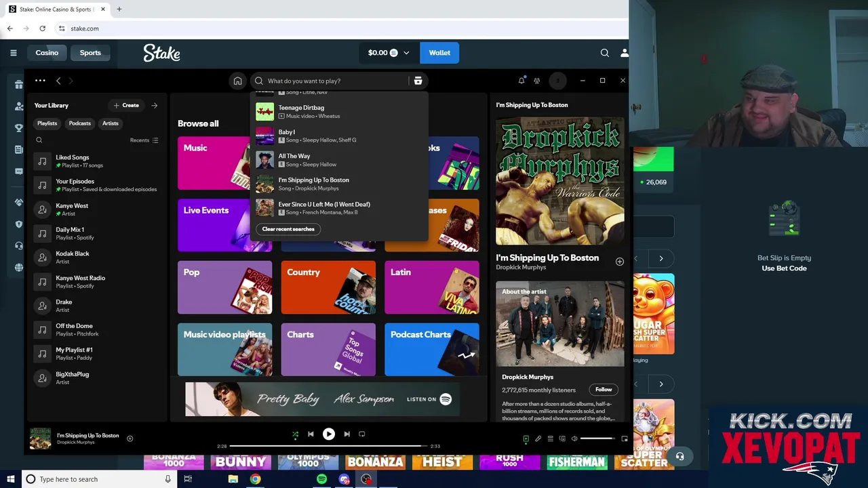
Task: Open Spotify home via the house icon
Action: click(237, 81)
